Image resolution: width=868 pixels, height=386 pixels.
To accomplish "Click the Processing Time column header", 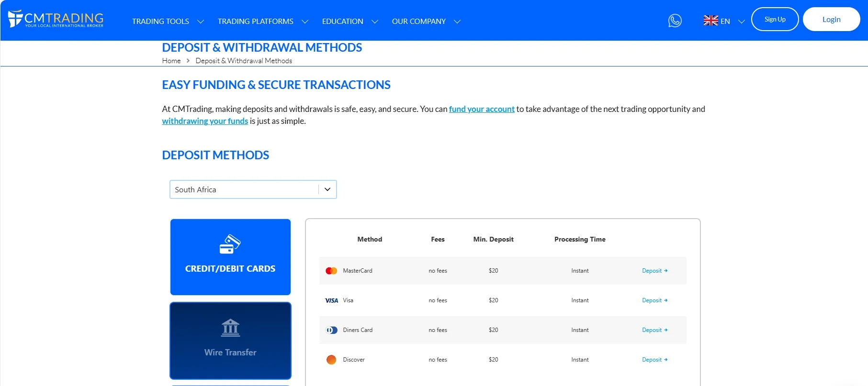I will 580,239.
